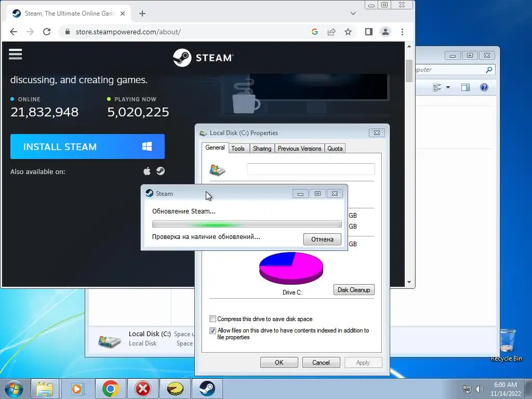Viewport: 532px width, 399px height.
Task: Click the Steam logo in page header
Action: (203, 58)
